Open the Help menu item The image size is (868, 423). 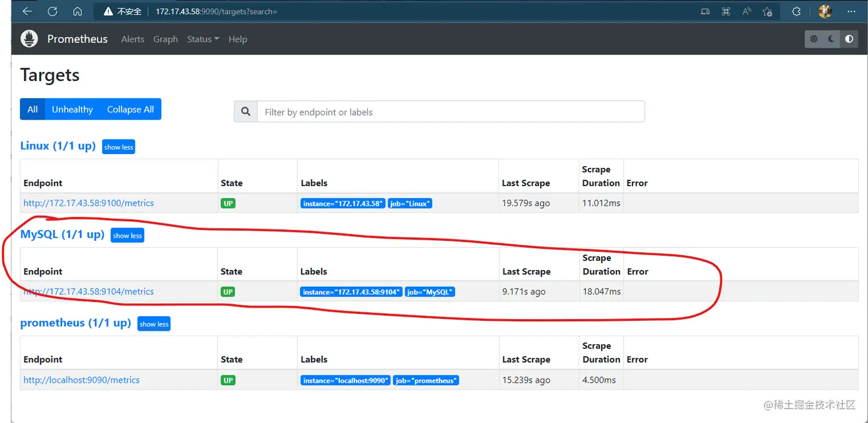[238, 39]
